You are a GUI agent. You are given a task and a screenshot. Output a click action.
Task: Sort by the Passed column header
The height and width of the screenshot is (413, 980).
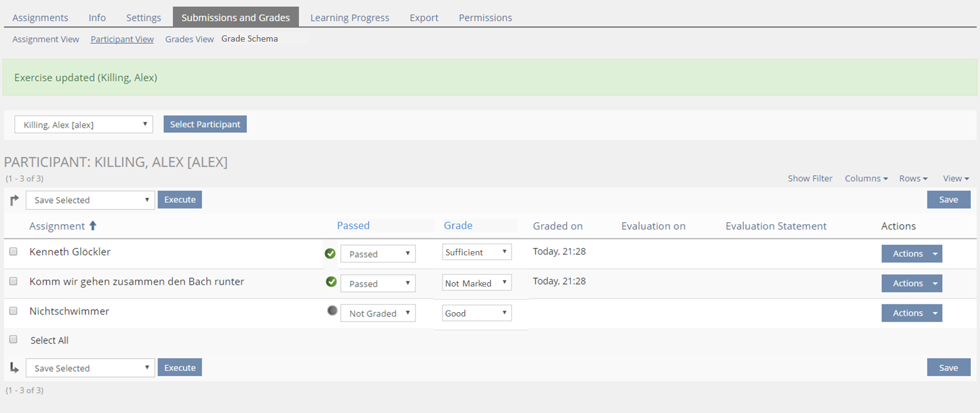point(353,225)
